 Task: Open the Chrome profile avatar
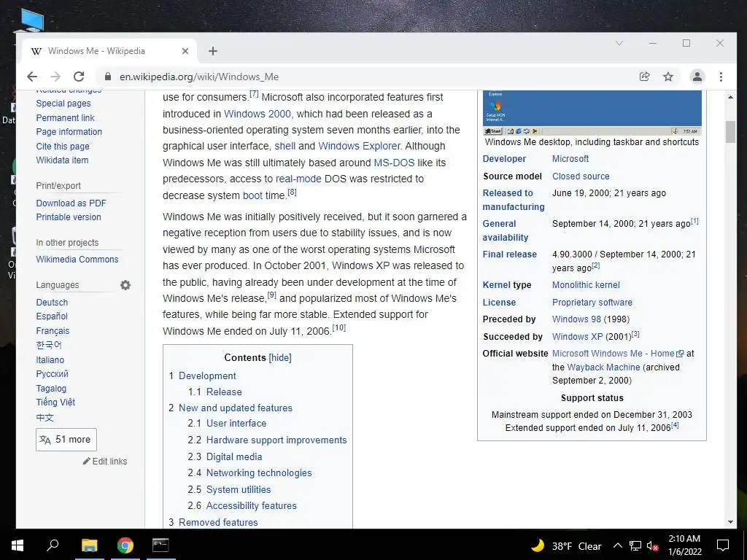[x=697, y=77]
